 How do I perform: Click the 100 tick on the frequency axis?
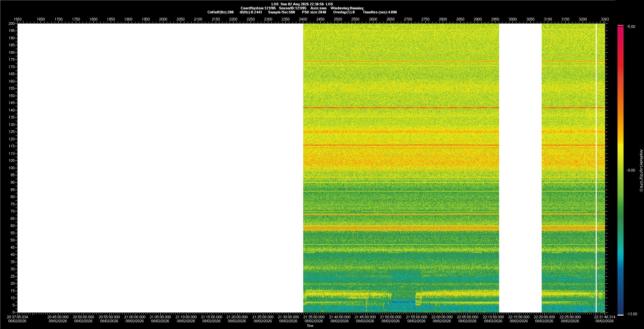pos(12,168)
